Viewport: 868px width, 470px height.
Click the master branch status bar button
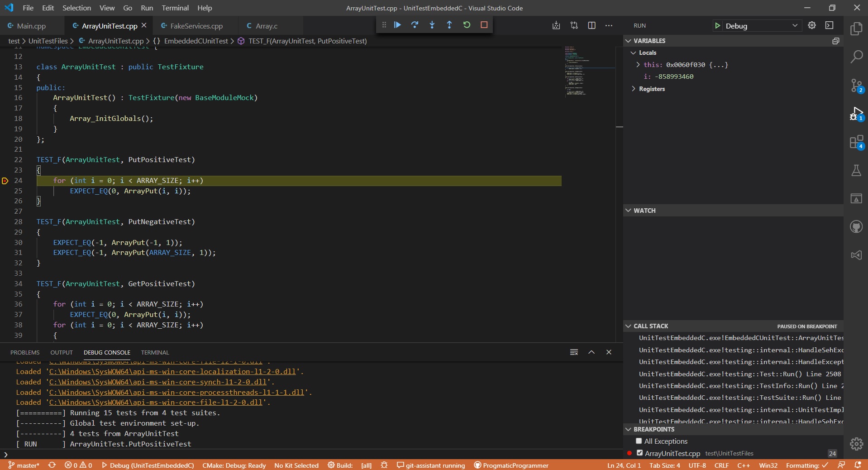24,465
